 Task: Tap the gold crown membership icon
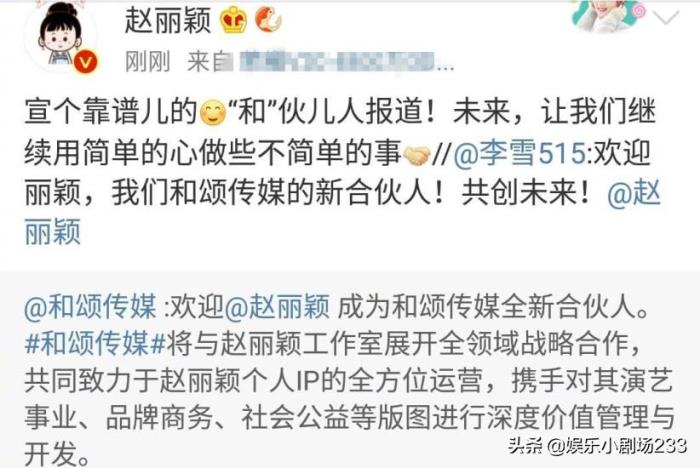234,21
